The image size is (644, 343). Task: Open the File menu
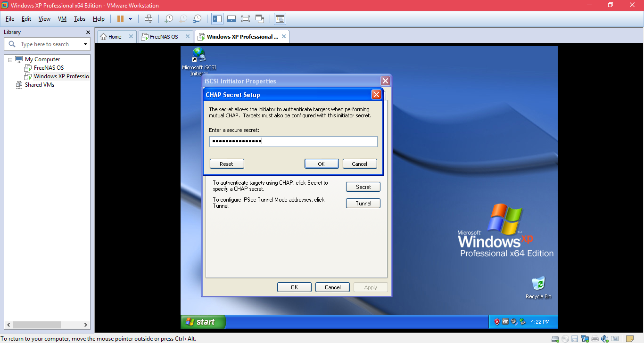click(10, 19)
